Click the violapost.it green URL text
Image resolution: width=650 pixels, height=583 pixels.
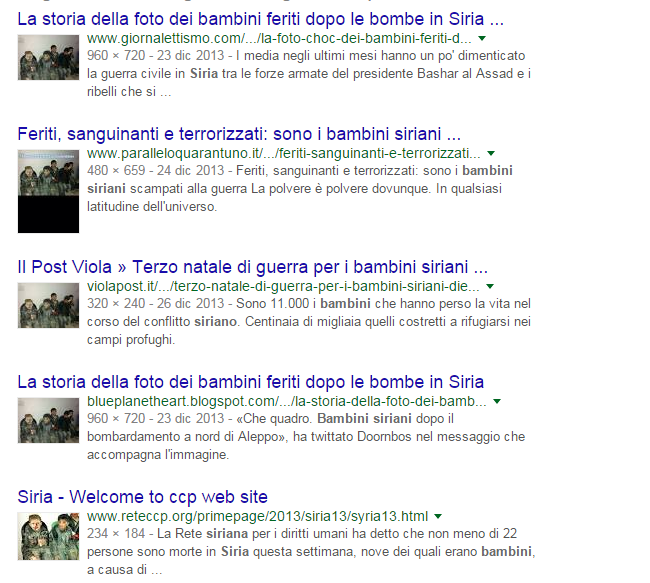(283, 287)
